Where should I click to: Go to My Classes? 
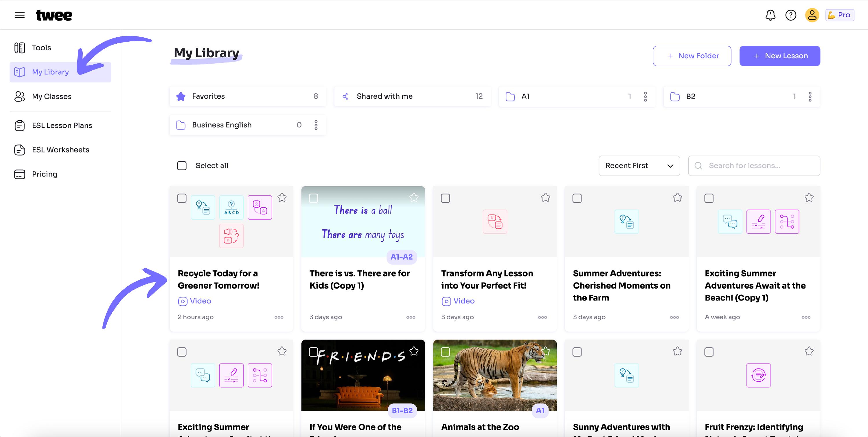tap(60, 96)
